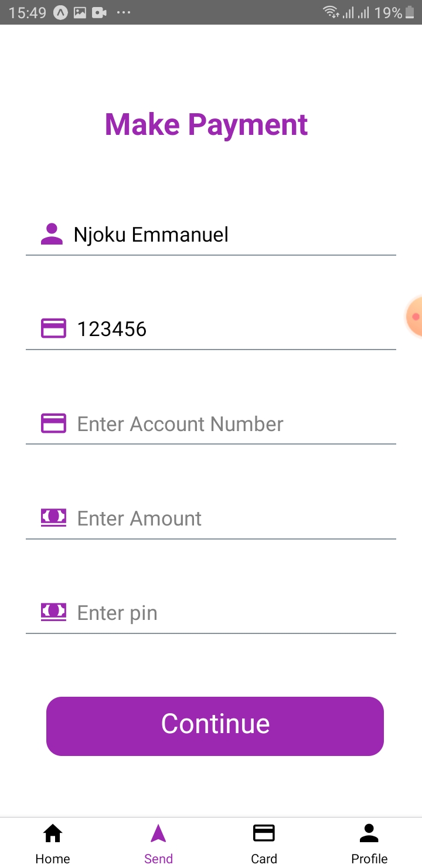Click the person icon beside Njoku Emmanuel
The image size is (422, 868).
[52, 235]
